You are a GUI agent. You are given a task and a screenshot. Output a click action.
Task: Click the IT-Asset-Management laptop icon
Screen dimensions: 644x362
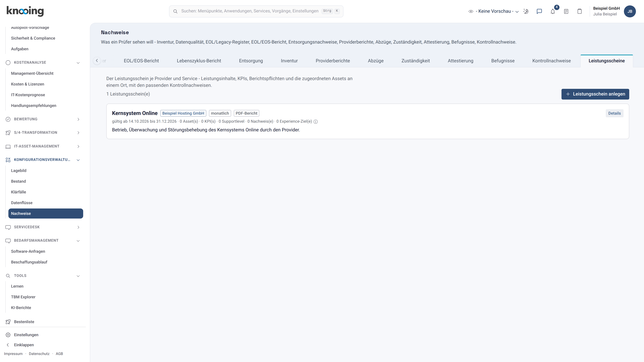click(8, 146)
